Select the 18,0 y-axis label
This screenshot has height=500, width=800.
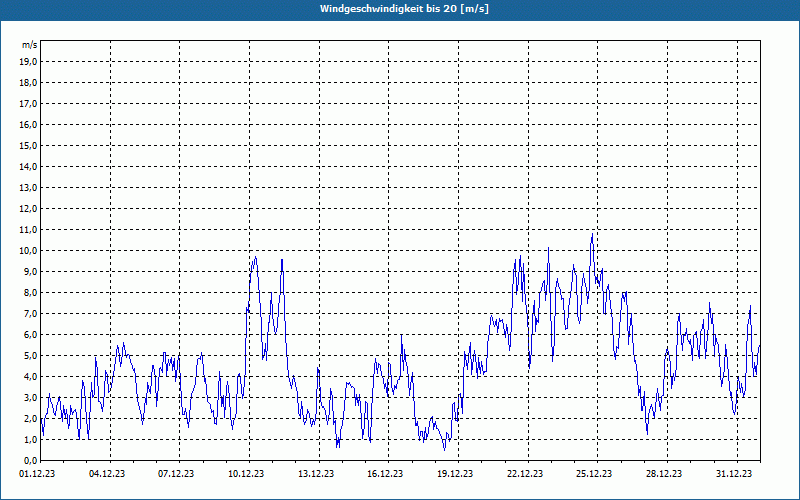28,83
